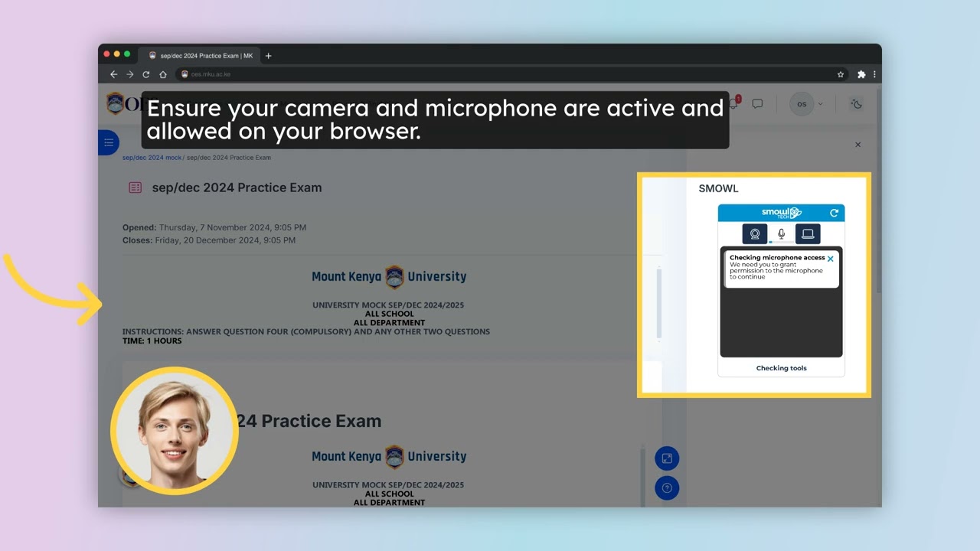Toggle dark mode moon icon
Image resolution: width=980 pixels, height=551 pixels.
pyautogui.click(x=857, y=104)
